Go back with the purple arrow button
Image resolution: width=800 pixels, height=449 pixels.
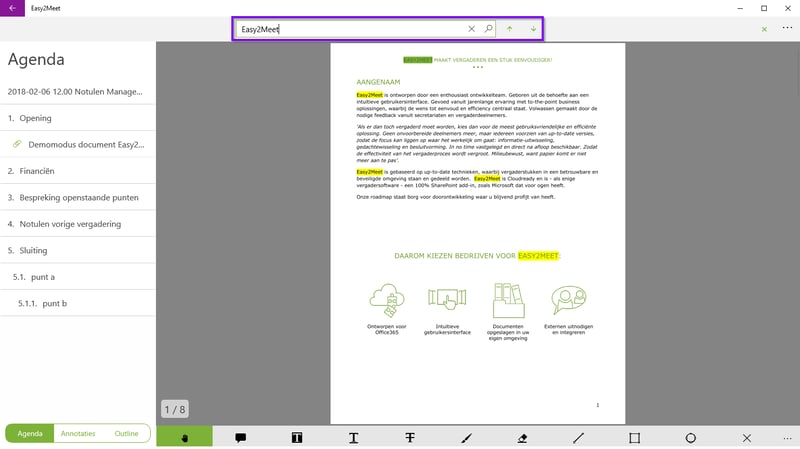click(12, 8)
